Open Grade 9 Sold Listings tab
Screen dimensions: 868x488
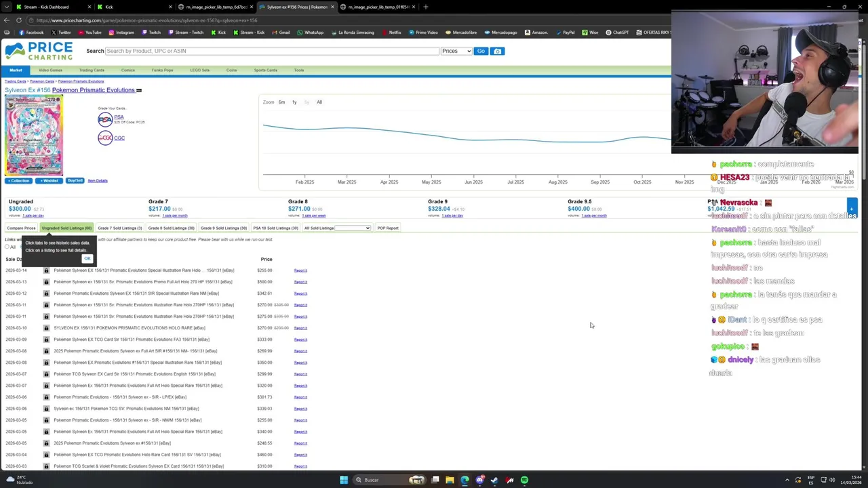pyautogui.click(x=224, y=228)
